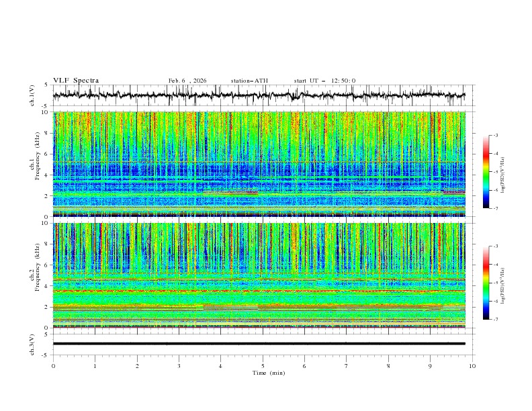The image size is (532, 411).
Task: Click the ch.1(V) label of top waveform
Action: tap(32, 95)
